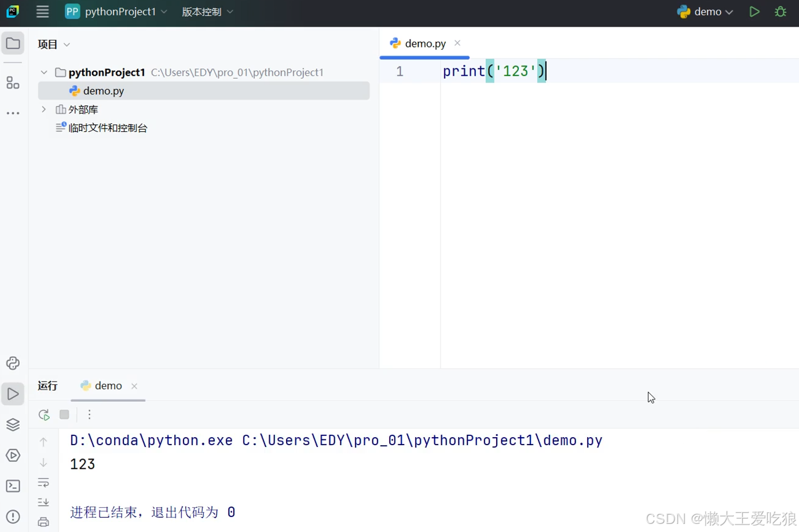Screen dimensions: 799x532
Task: Start debugging with the bug icon
Action: coord(780,12)
